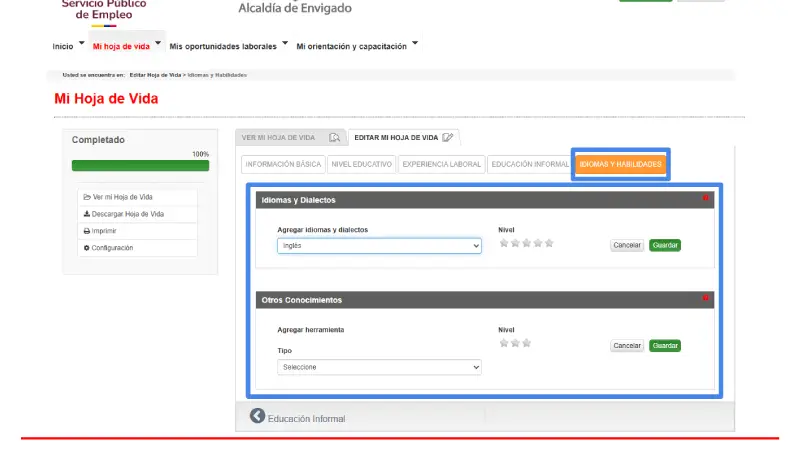Select the Nivel Educativo tab
This screenshot has height=450, width=800.
pyautogui.click(x=361, y=164)
